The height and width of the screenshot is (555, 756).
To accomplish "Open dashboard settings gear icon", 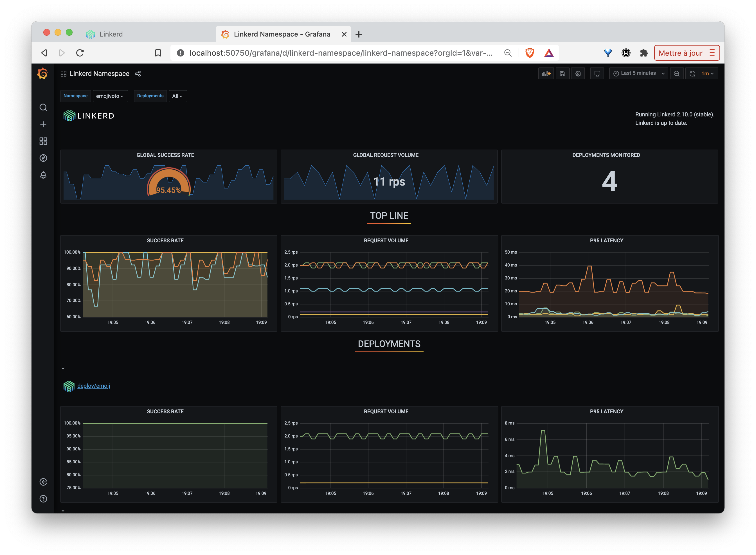I will (578, 74).
